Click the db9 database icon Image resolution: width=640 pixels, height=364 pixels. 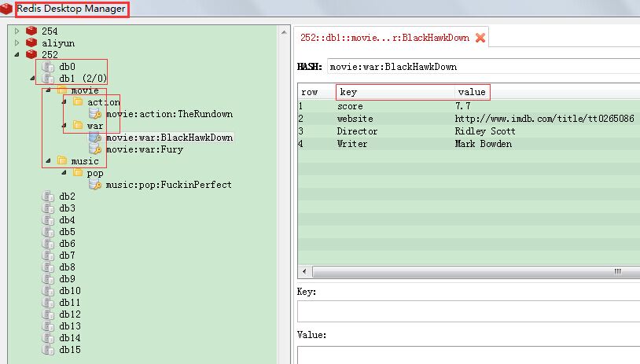[48, 279]
